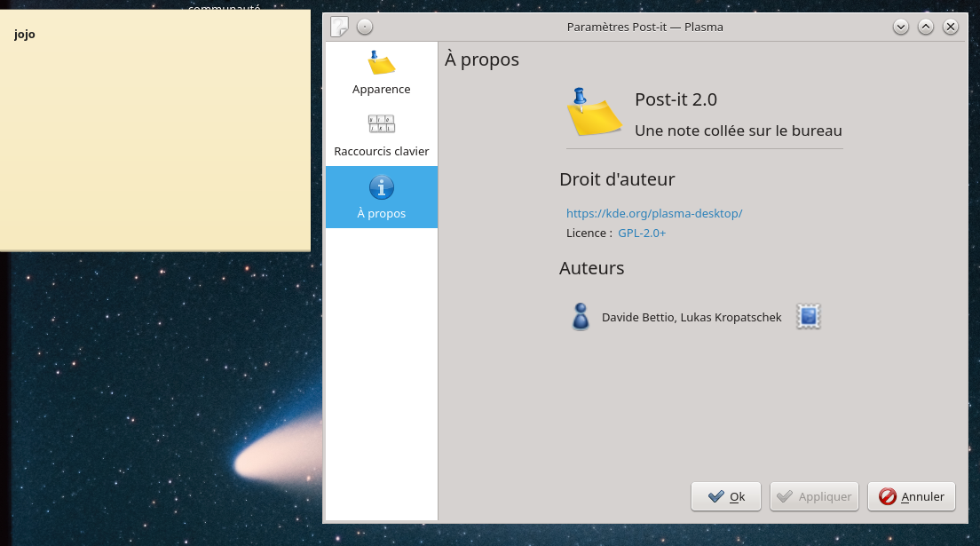Click the keyboard shortcuts icon in sidebar
This screenshot has height=546, width=980.
click(381, 123)
